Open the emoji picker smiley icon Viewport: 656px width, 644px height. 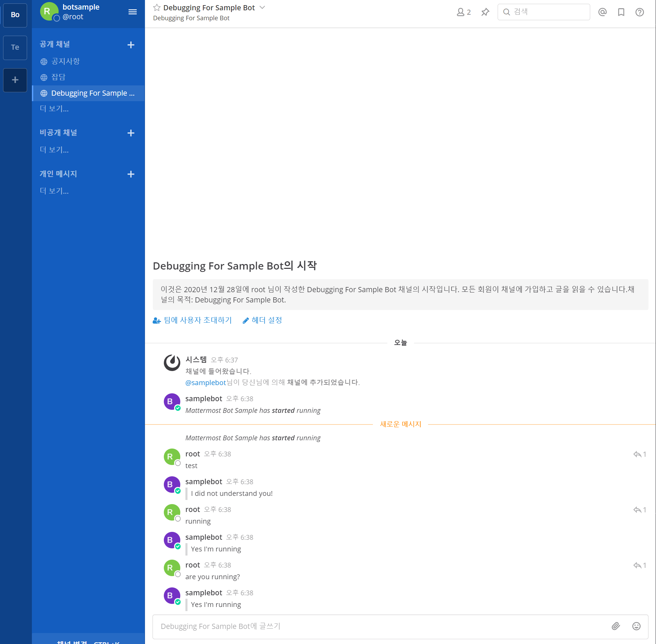636,627
